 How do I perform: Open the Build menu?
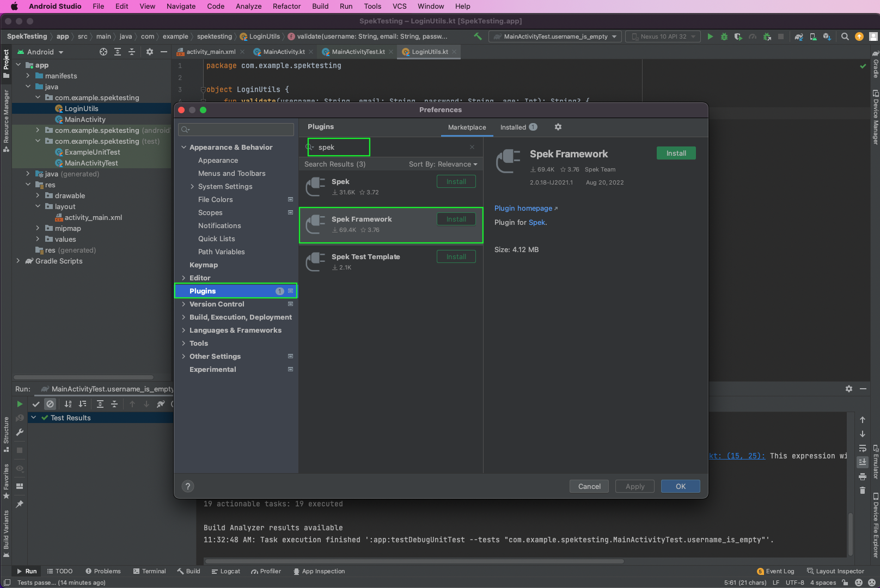(x=320, y=7)
